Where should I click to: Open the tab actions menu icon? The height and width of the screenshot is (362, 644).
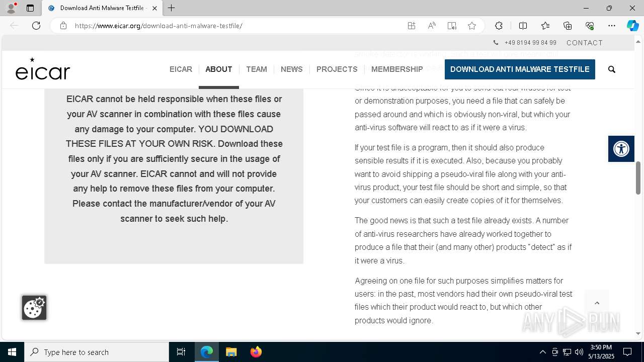[x=30, y=8]
